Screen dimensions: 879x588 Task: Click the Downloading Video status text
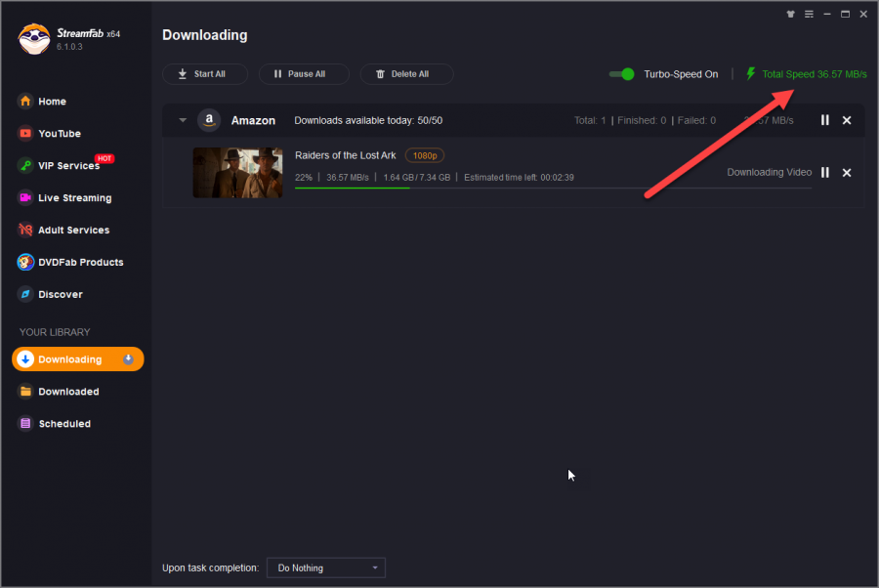click(x=770, y=172)
